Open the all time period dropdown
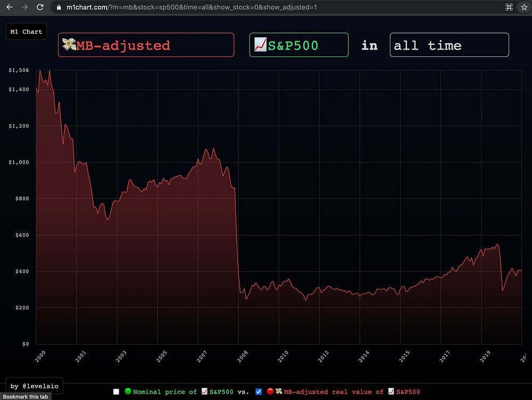Screen dimensions: 532x400 click(x=449, y=45)
